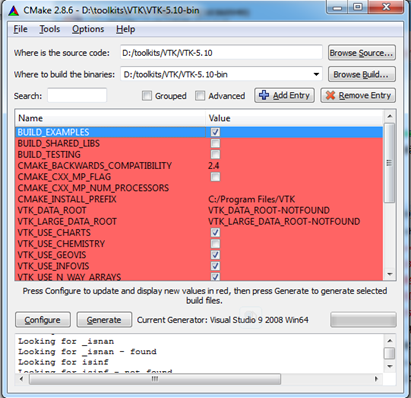Screen dimensions: 411x398
Task: Click the Configure button
Action: [x=43, y=320]
